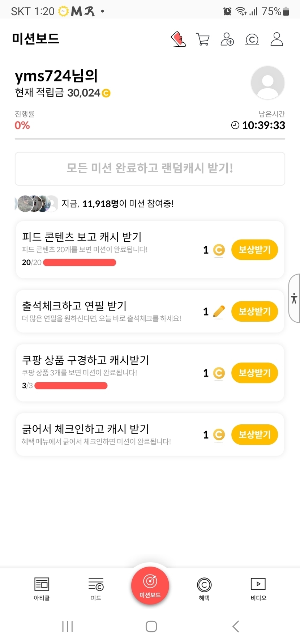The width and height of the screenshot is (300, 644).
Task: Open the shopping cart icon
Action: [x=203, y=39]
